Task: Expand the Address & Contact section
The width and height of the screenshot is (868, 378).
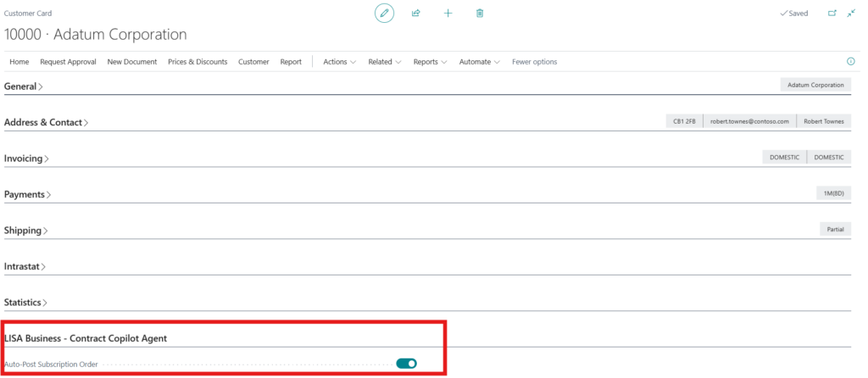Action: [47, 123]
